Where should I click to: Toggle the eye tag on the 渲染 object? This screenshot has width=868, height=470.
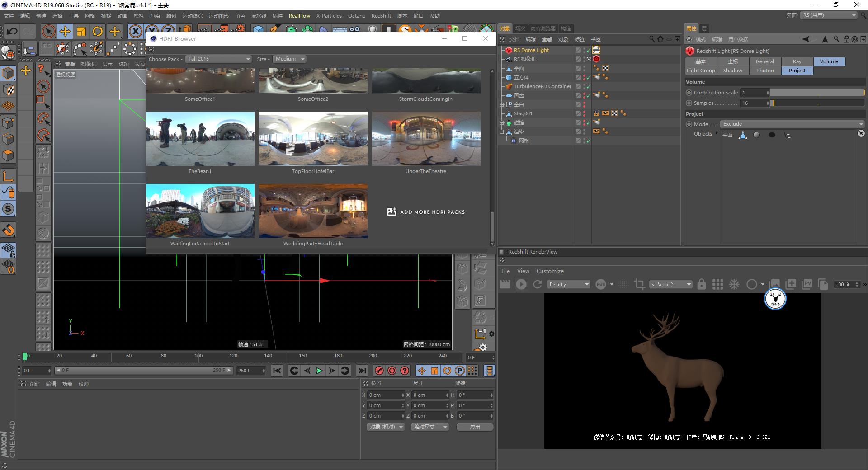tap(597, 131)
